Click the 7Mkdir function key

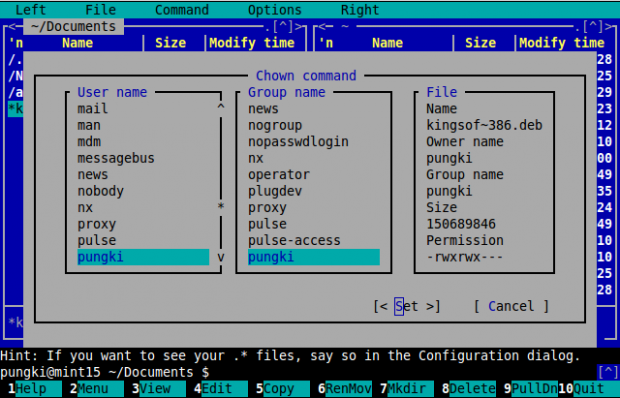[x=406, y=389]
